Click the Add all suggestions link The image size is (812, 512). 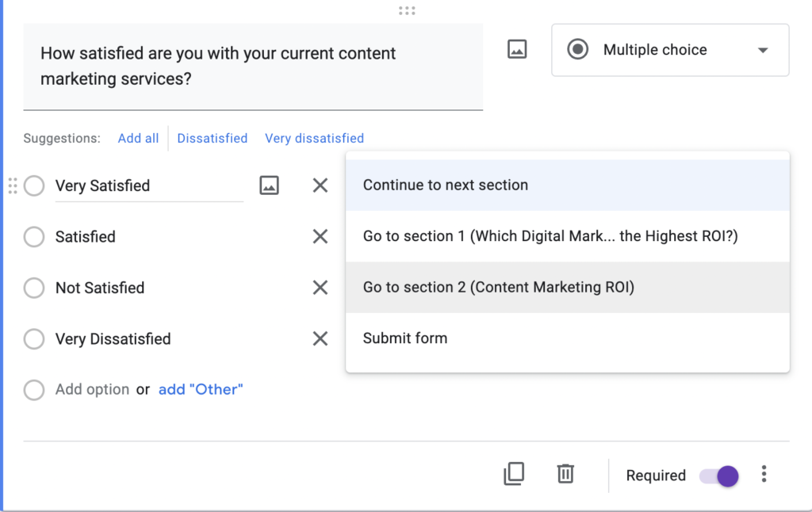(138, 138)
